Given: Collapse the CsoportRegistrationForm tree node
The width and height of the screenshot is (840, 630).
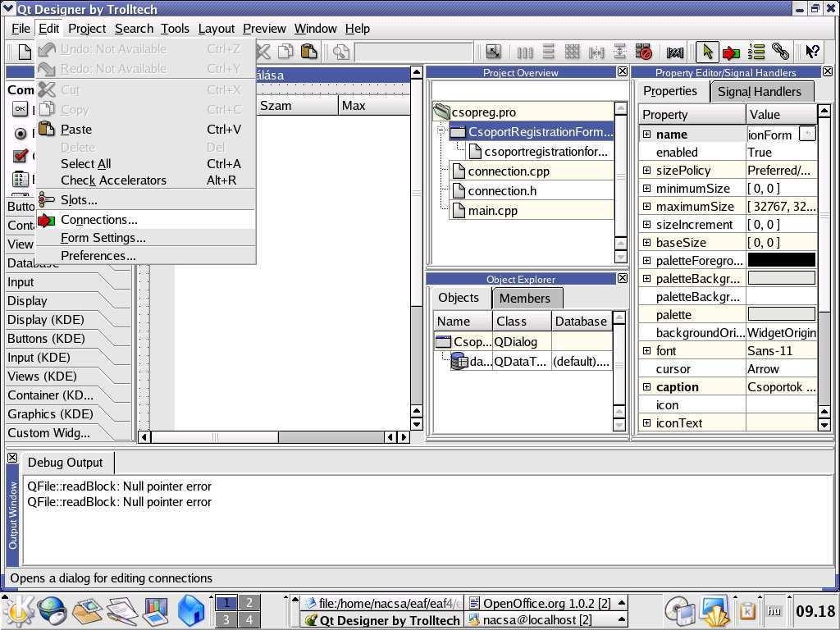Looking at the screenshot, I should [441, 130].
